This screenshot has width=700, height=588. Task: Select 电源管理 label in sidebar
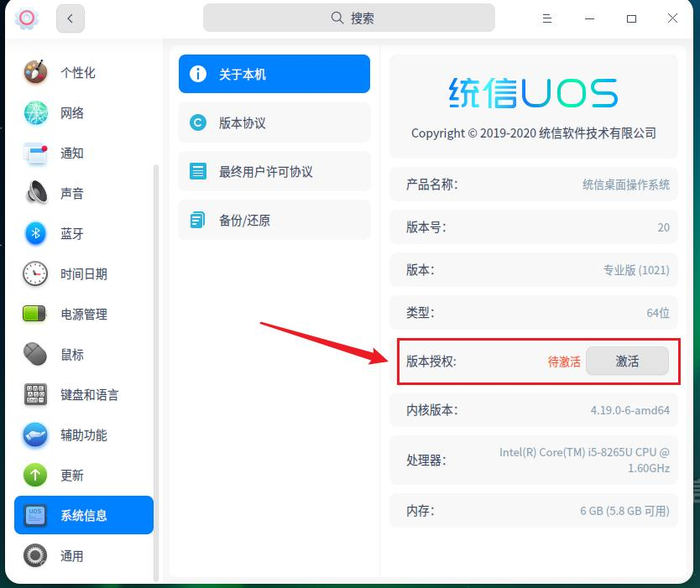point(84,314)
